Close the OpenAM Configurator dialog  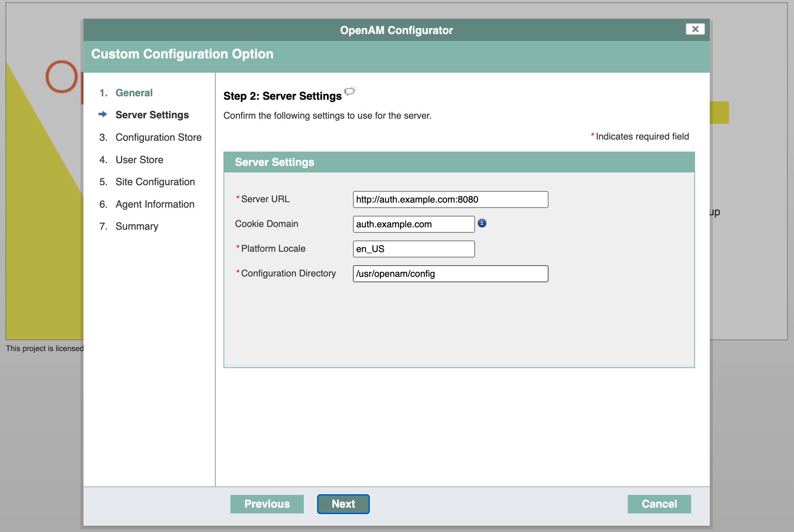(695, 29)
